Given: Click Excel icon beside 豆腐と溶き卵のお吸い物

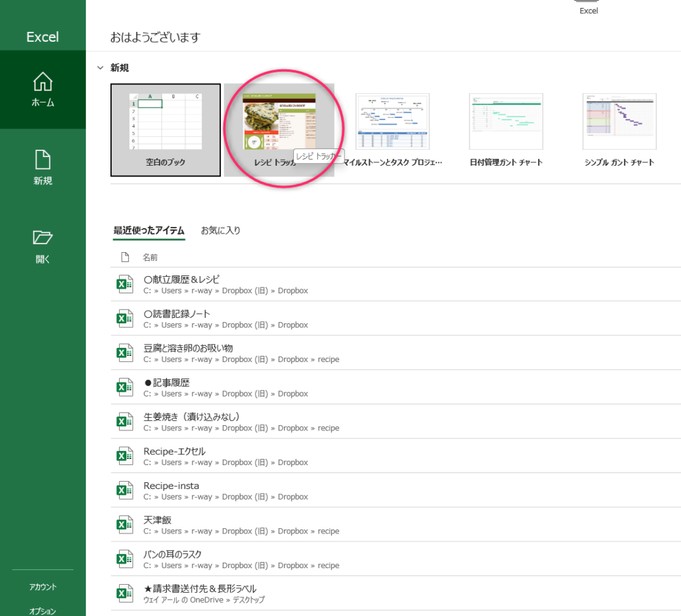Looking at the screenshot, I should (x=124, y=353).
